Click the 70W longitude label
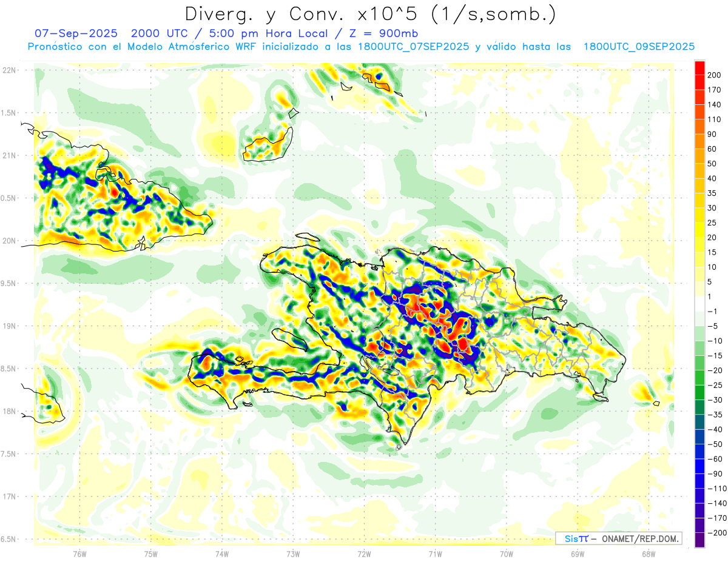728x562 pixels. click(x=507, y=554)
